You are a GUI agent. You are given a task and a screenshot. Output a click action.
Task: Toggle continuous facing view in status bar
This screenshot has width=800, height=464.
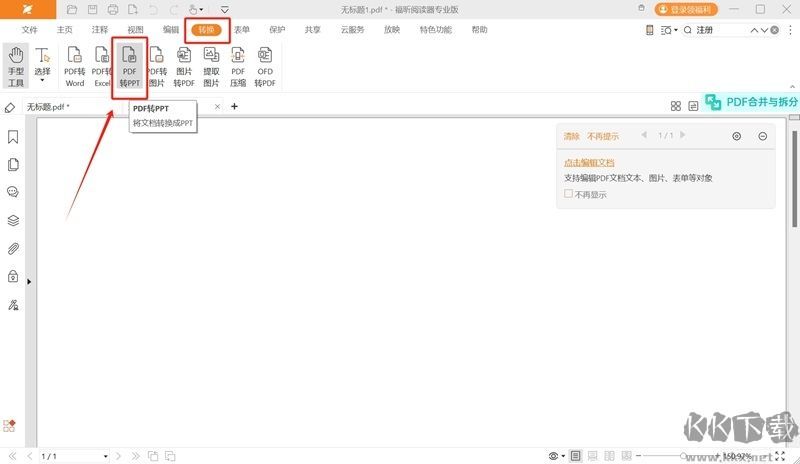point(627,456)
